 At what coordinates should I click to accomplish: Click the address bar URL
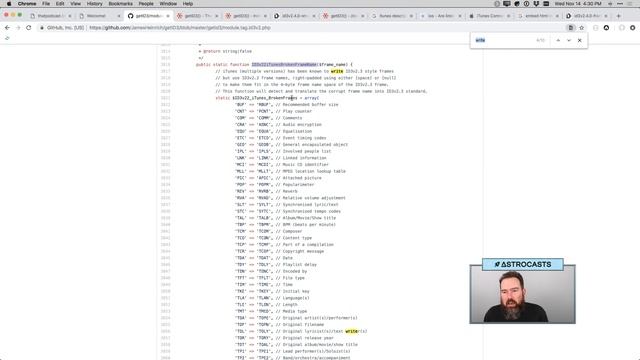180,28
